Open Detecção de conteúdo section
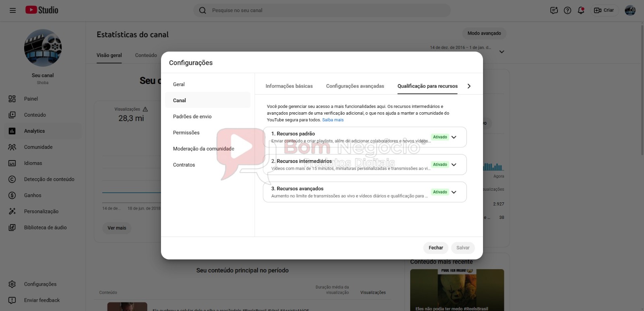Screen dimensions: 644x311 (49, 179)
